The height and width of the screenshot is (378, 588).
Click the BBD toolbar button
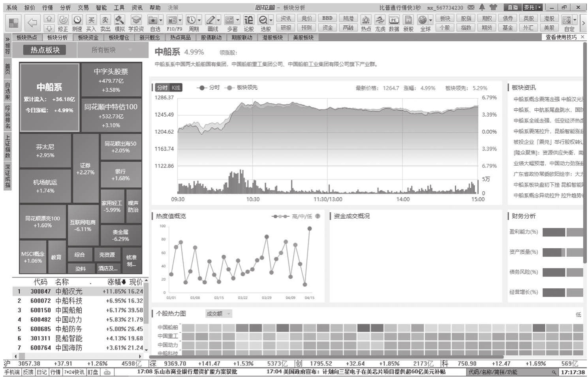pyautogui.click(x=327, y=18)
